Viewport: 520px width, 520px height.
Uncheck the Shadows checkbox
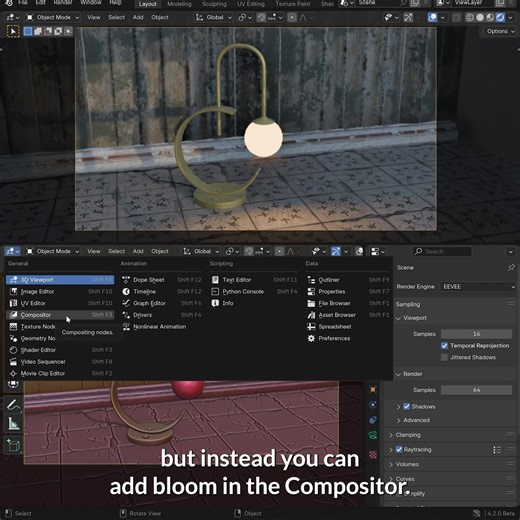click(x=407, y=406)
